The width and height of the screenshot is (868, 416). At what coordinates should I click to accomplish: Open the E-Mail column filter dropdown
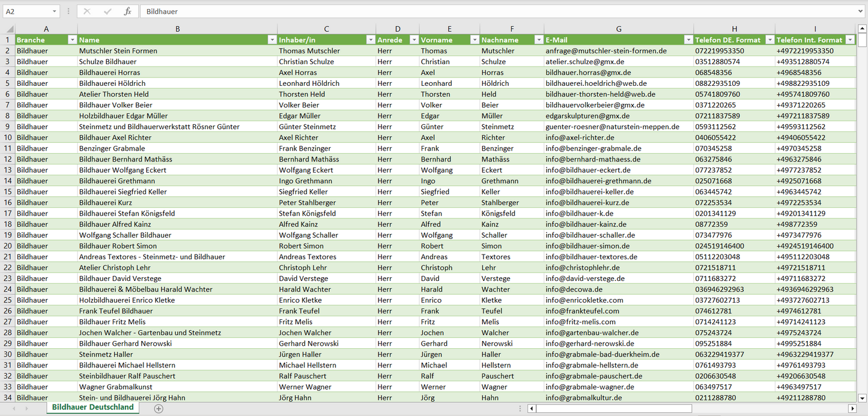click(x=688, y=40)
